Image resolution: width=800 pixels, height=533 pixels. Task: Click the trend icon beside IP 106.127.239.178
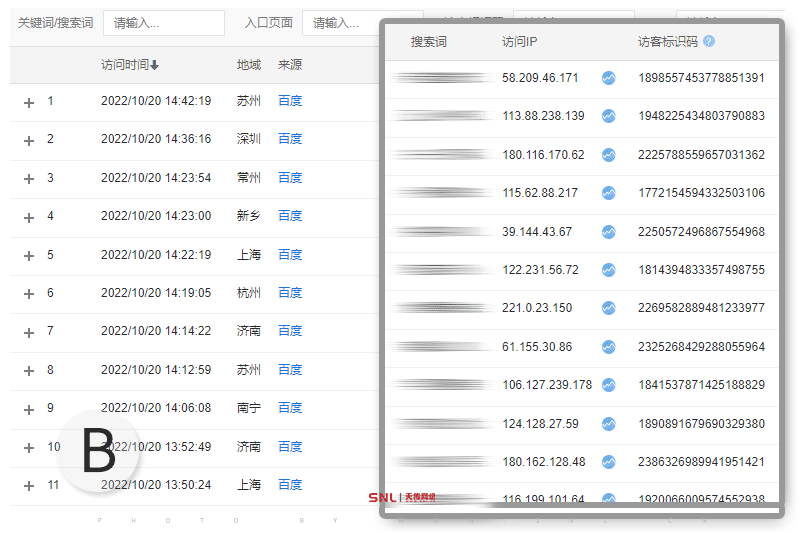[x=608, y=385]
